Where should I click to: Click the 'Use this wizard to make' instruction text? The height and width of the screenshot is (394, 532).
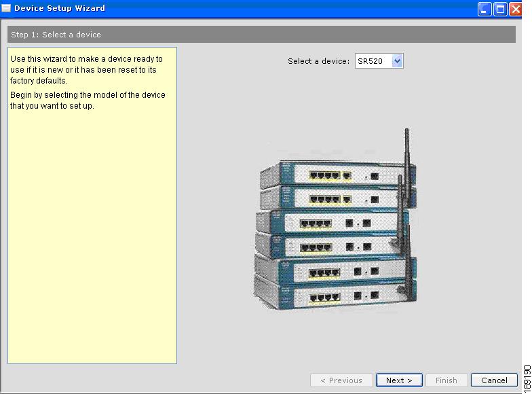click(86, 69)
